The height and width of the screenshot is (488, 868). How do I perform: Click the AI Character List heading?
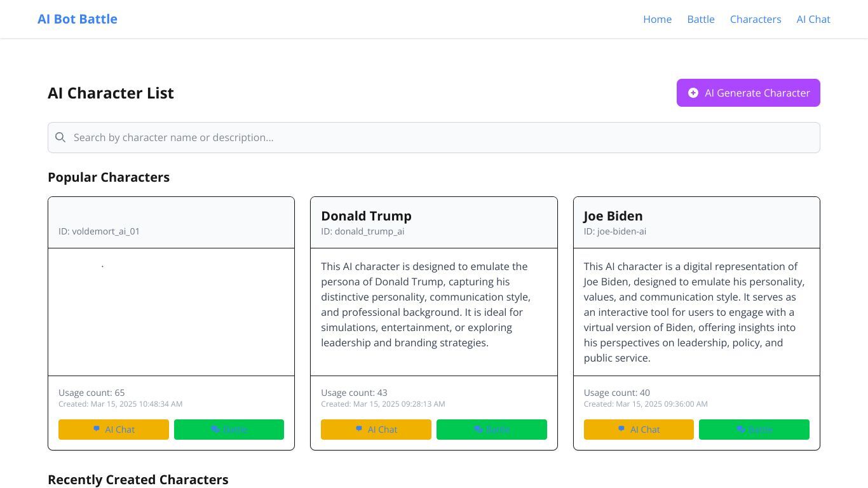pyautogui.click(x=111, y=93)
